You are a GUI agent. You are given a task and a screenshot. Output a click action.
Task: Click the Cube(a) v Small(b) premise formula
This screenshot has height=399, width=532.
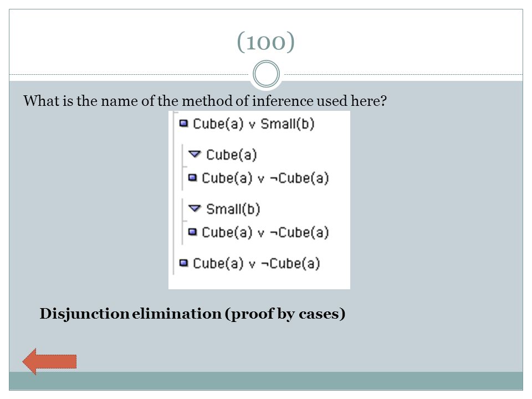click(253, 124)
